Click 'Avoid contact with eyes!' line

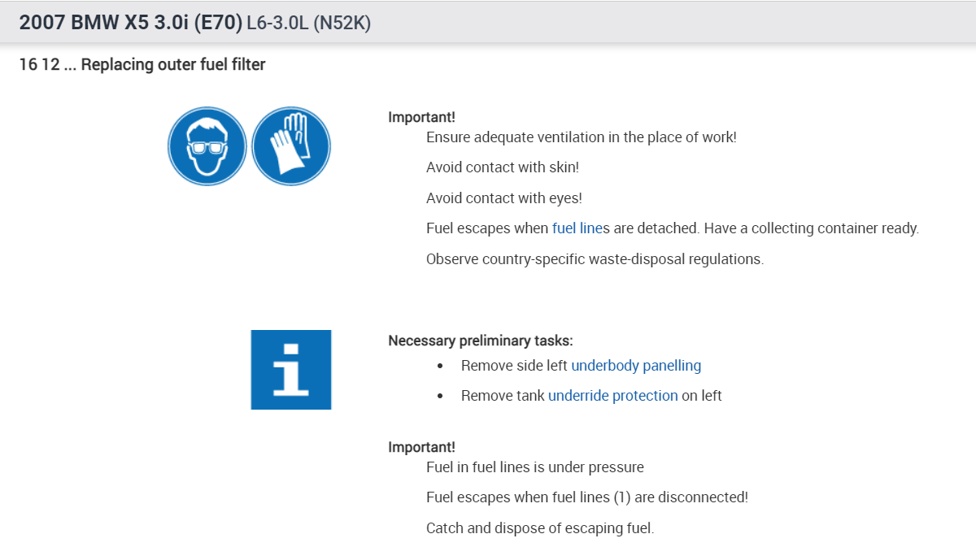pos(504,198)
